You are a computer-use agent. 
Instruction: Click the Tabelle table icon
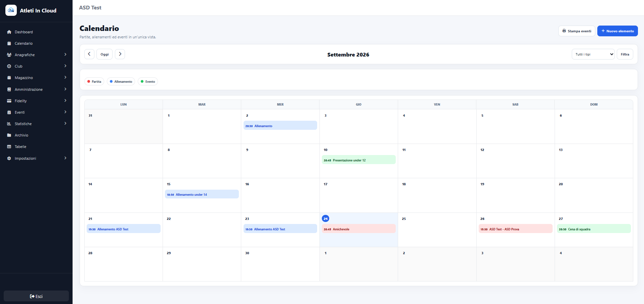coord(9,147)
